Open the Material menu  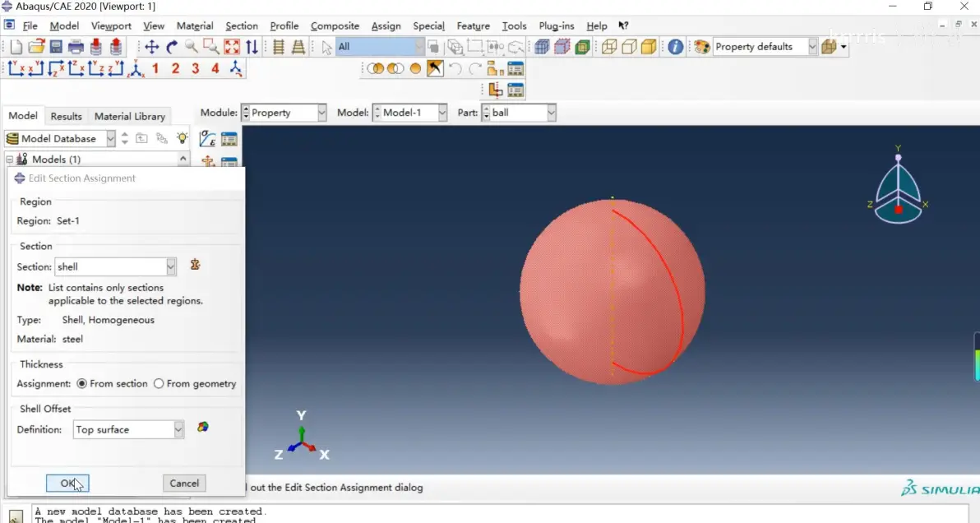point(194,25)
